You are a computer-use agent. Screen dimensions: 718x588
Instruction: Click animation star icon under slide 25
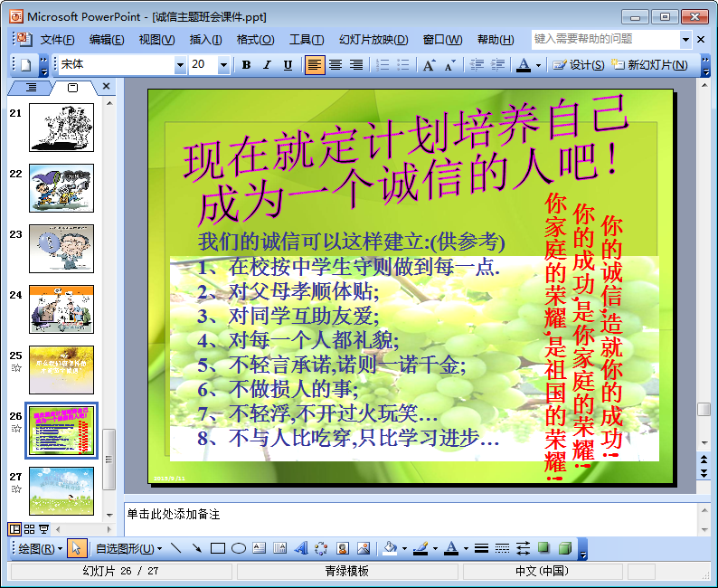point(16,368)
